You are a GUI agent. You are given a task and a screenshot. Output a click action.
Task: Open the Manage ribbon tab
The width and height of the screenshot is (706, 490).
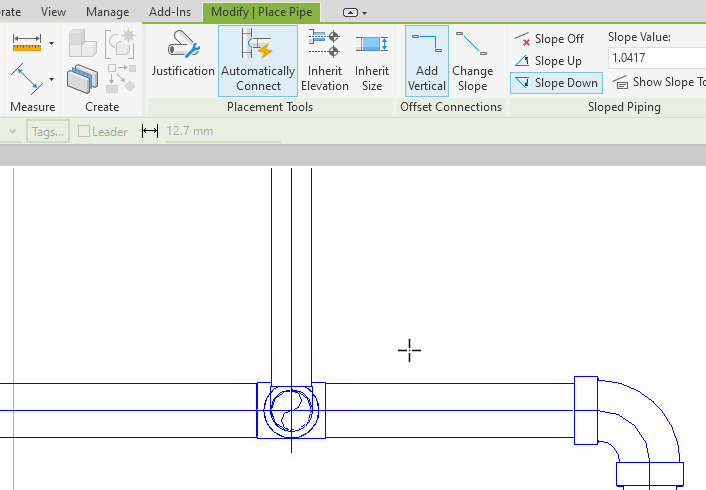click(x=108, y=12)
